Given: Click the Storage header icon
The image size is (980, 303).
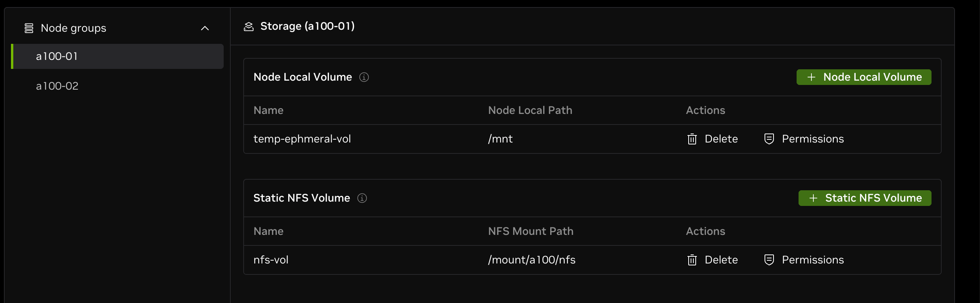Looking at the screenshot, I should 249,26.
